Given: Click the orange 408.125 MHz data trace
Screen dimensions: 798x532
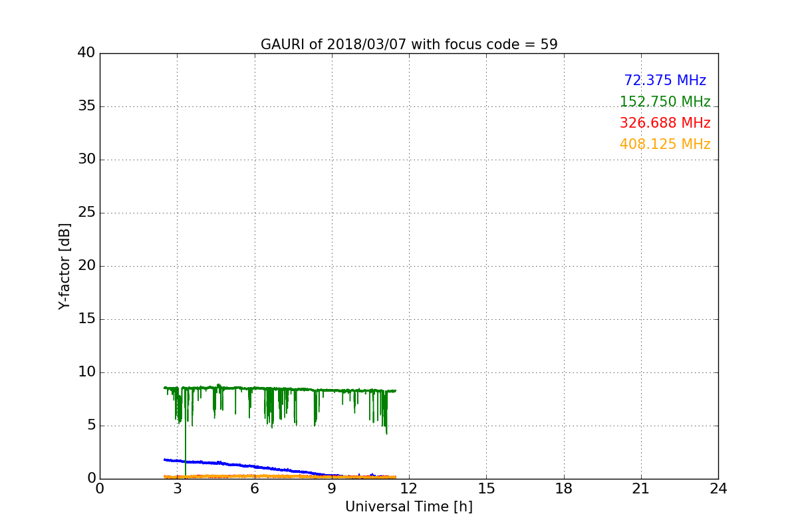Looking at the screenshot, I should [x=279, y=476].
